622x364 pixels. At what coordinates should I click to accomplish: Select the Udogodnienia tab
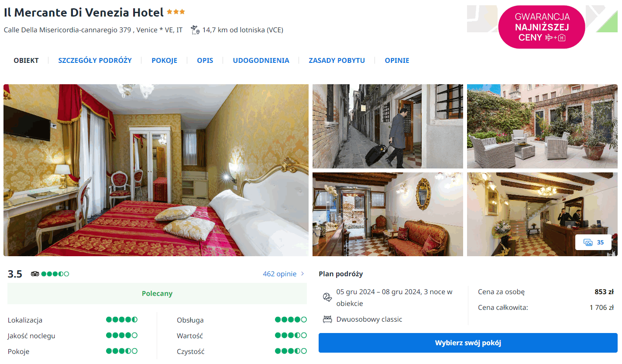click(x=261, y=61)
